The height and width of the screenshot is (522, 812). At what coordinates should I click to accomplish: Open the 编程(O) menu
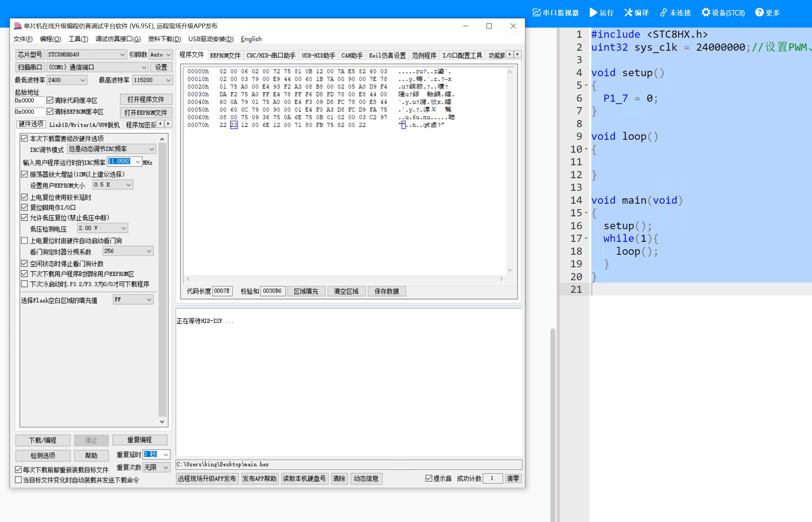click(x=50, y=39)
